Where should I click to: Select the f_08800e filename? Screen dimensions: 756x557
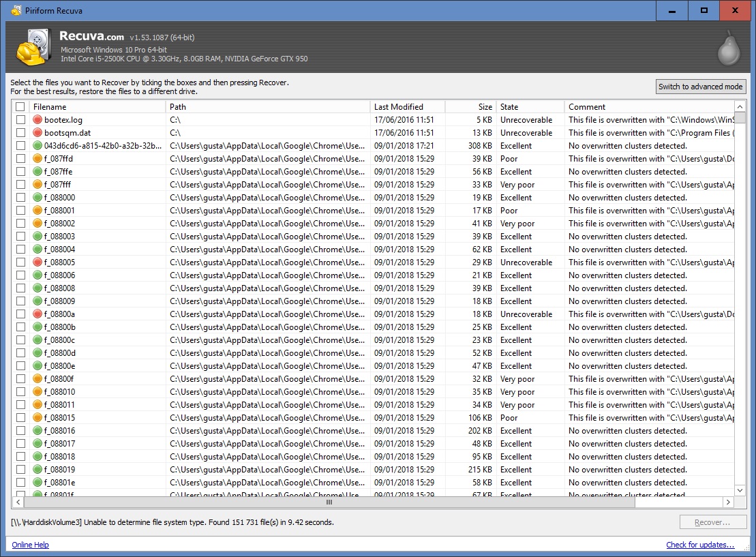click(x=59, y=366)
